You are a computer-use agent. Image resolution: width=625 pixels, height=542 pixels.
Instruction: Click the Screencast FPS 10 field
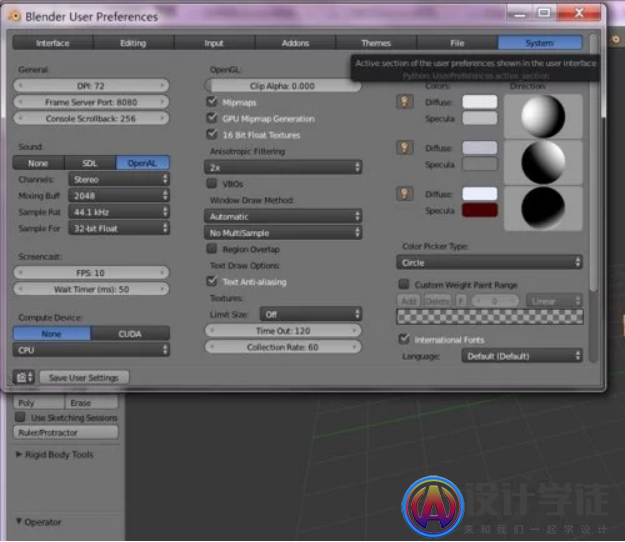[x=91, y=273]
